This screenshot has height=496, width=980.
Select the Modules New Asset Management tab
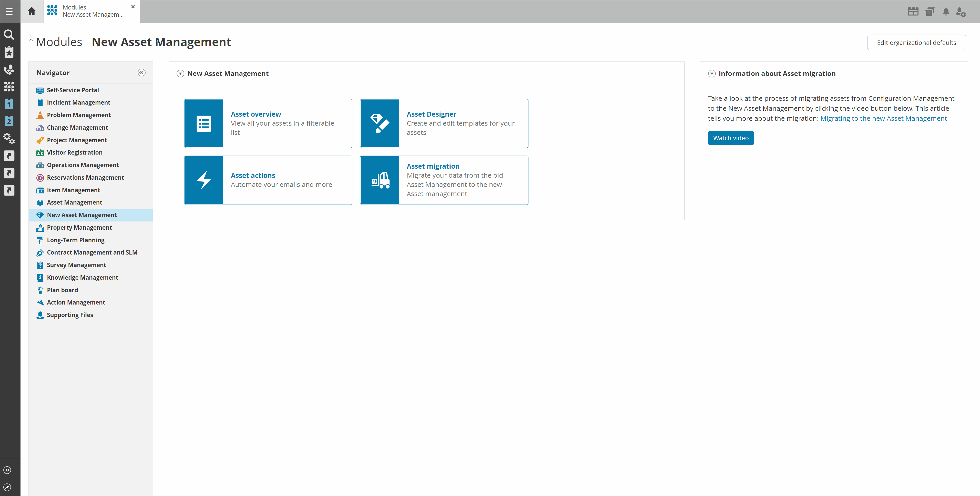point(92,12)
